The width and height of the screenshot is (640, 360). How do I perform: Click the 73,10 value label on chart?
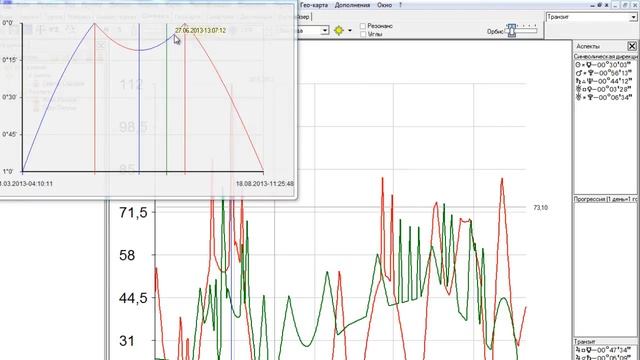coord(540,208)
